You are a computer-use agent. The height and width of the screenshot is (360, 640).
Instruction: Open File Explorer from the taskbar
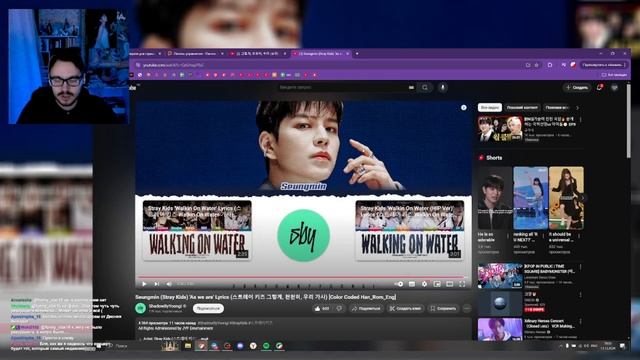pos(188,346)
